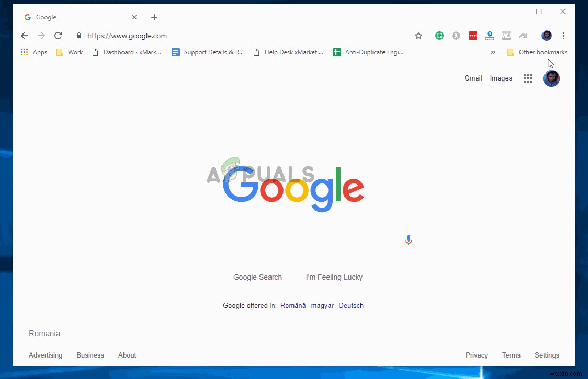This screenshot has width=588, height=379.
Task: Open the Terms footer link
Action: (x=511, y=355)
